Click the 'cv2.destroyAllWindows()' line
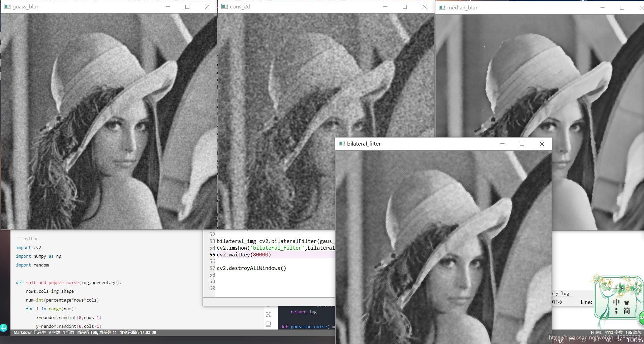644x344 pixels. [x=251, y=268]
